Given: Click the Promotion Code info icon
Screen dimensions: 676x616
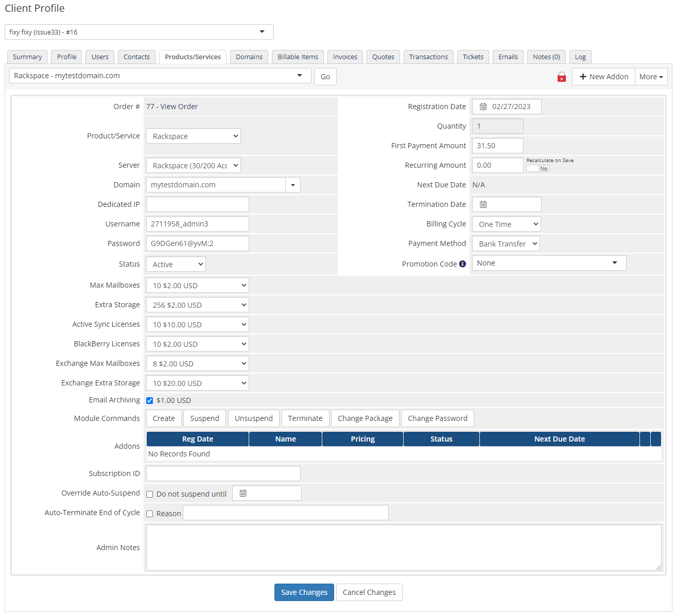Looking at the screenshot, I should [x=462, y=264].
